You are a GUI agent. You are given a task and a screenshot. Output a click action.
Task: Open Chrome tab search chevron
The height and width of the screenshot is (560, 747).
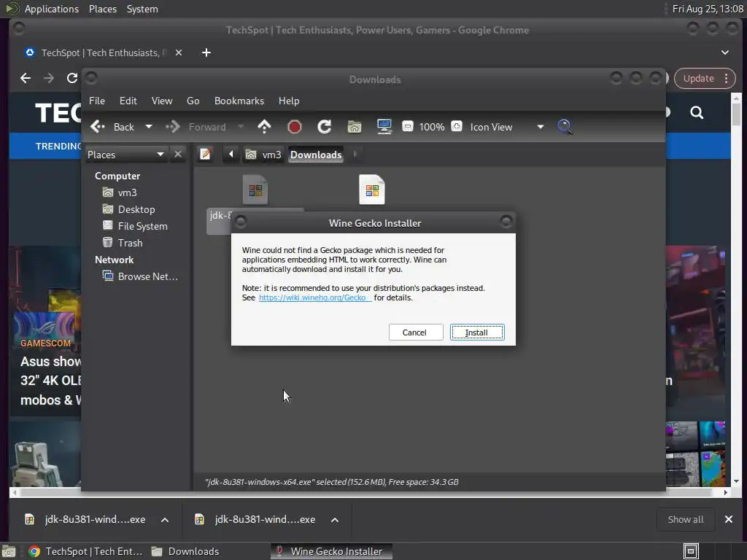[x=724, y=52]
